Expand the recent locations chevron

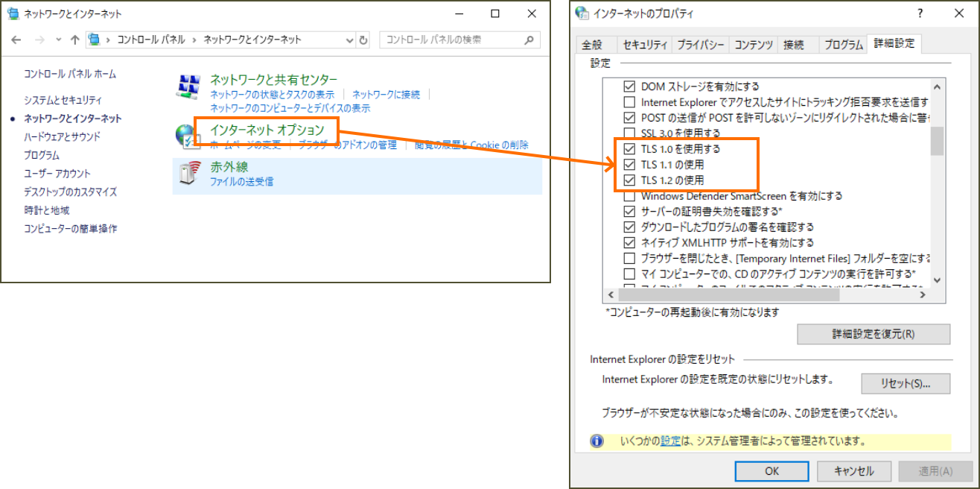58,40
